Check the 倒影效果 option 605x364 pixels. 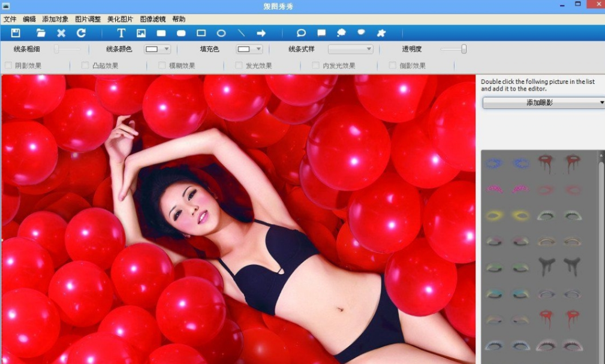392,65
